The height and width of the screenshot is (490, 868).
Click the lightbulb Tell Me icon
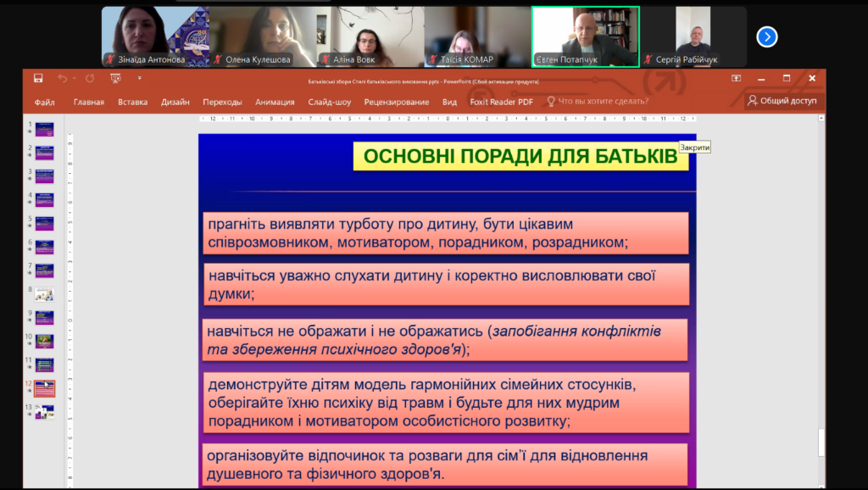click(x=551, y=102)
